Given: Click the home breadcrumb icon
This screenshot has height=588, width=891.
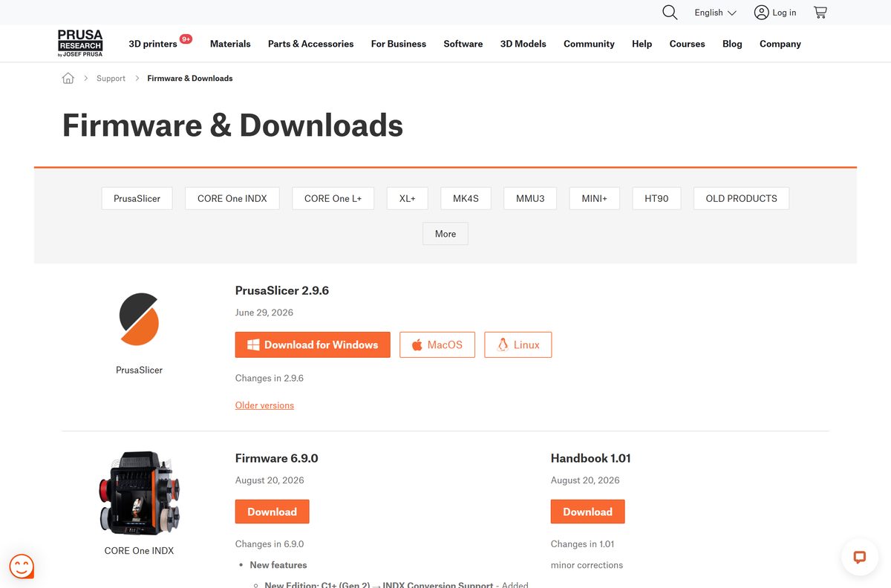Looking at the screenshot, I should pyautogui.click(x=68, y=78).
